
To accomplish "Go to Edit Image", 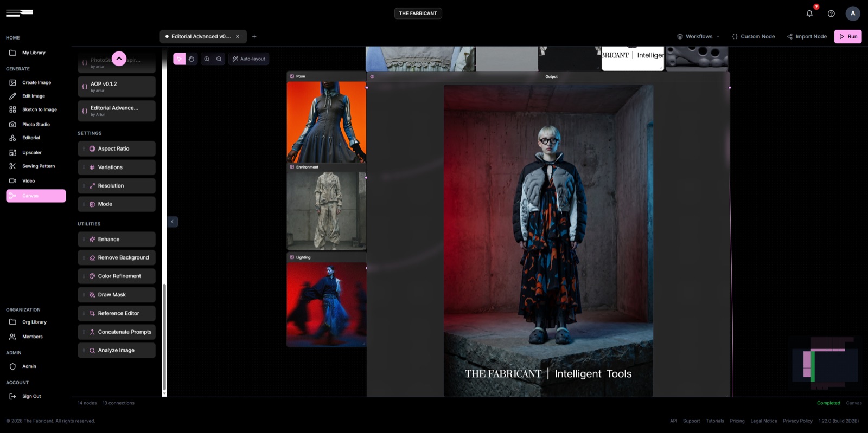I will point(34,96).
